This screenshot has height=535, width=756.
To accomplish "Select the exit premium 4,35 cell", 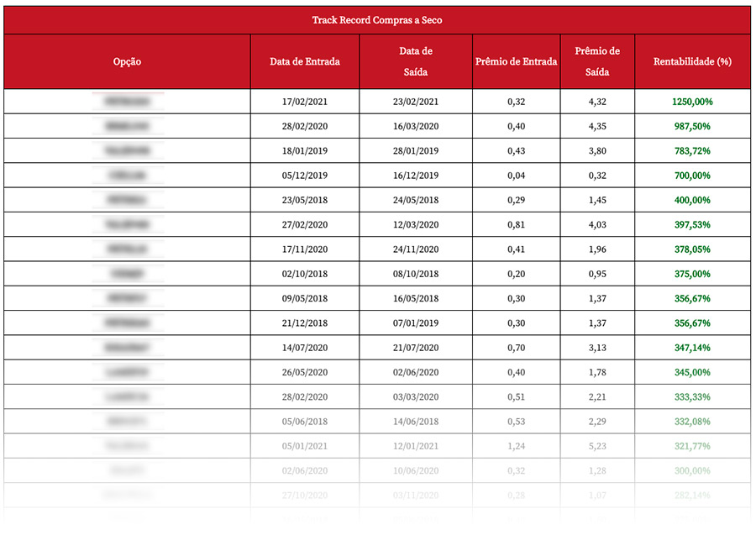I will tap(597, 127).
